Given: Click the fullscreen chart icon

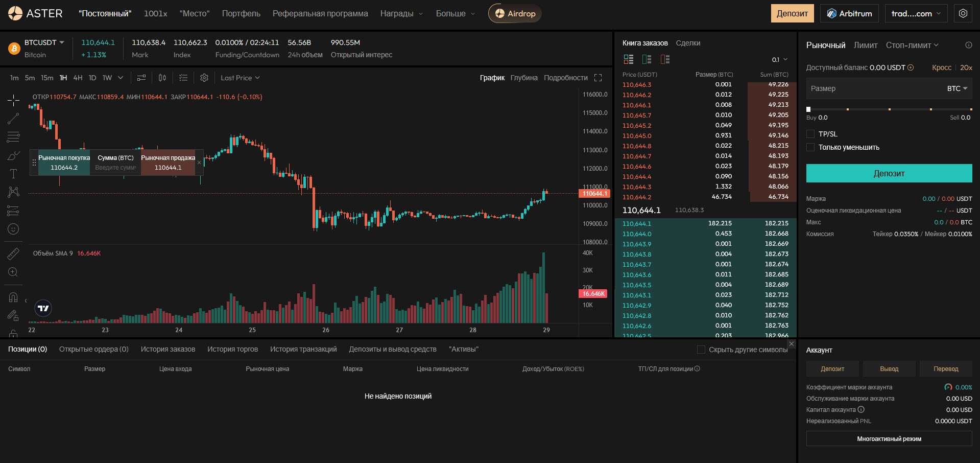Looking at the screenshot, I should [598, 78].
